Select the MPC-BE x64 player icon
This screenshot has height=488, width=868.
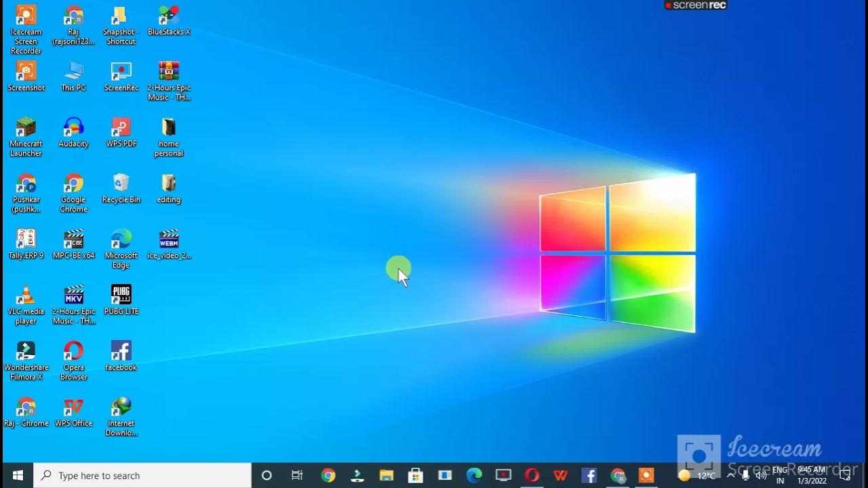[x=73, y=244]
